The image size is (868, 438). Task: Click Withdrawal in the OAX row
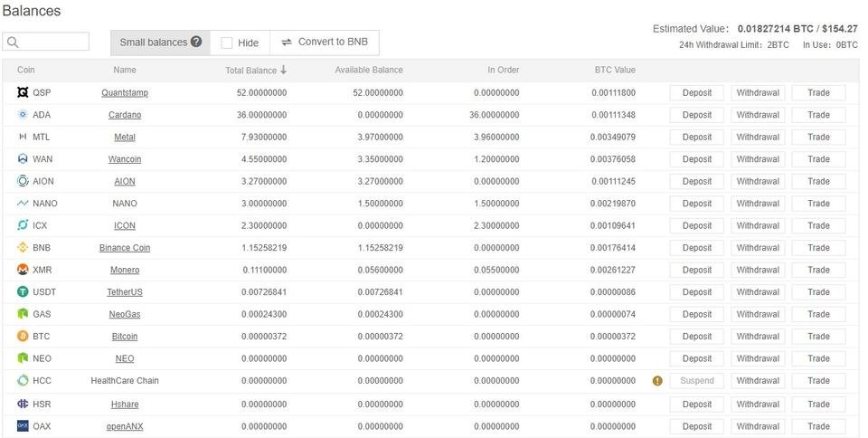tap(758, 426)
